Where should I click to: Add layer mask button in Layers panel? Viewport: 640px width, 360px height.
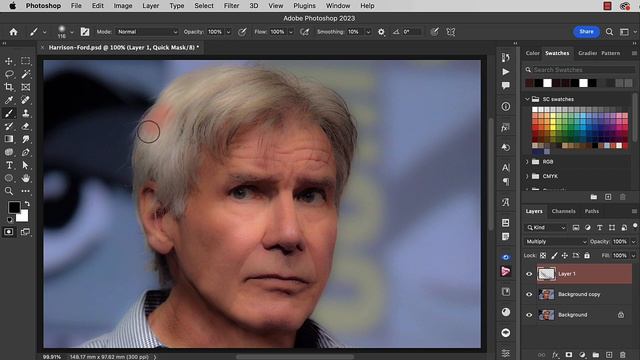[569, 355]
